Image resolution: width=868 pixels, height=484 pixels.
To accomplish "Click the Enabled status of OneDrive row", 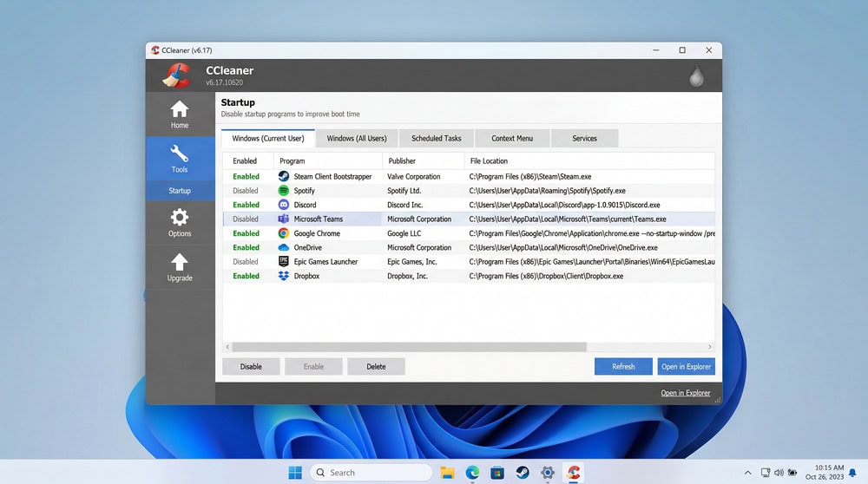I will 246,247.
